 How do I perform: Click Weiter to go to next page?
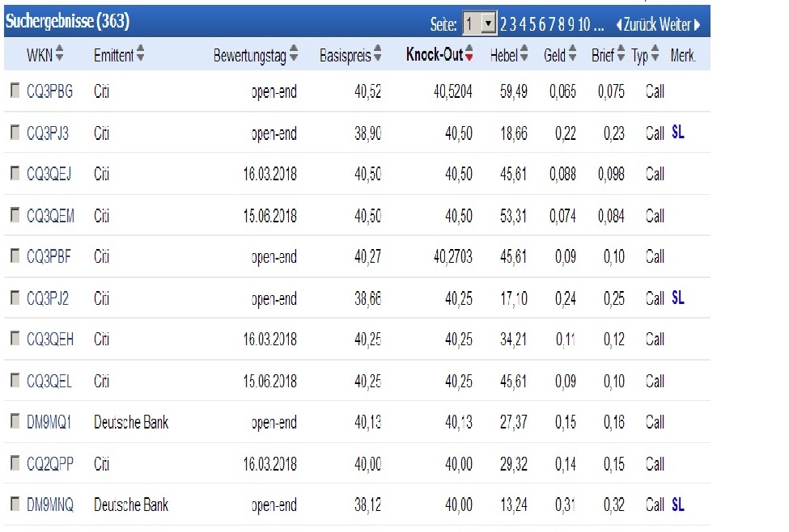pyautogui.click(x=680, y=24)
